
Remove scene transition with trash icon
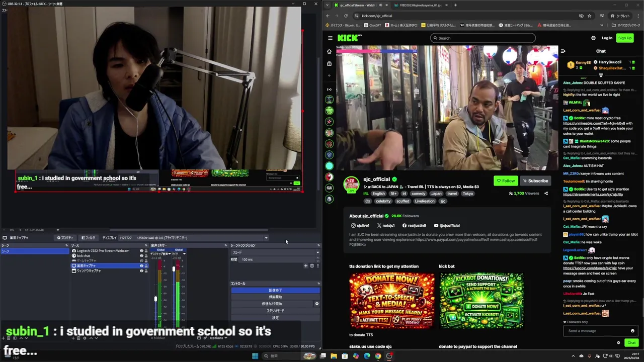[x=311, y=265]
